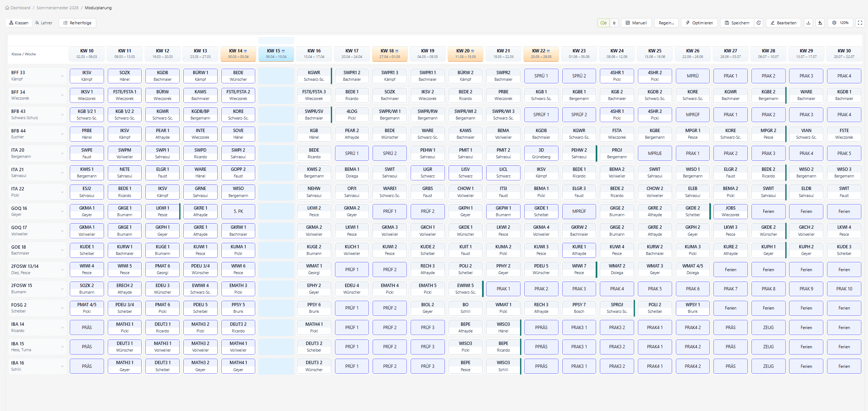Image resolution: width=868 pixels, height=411 pixels.
Task: Switch to the Lehrer view tab
Action: [44, 23]
